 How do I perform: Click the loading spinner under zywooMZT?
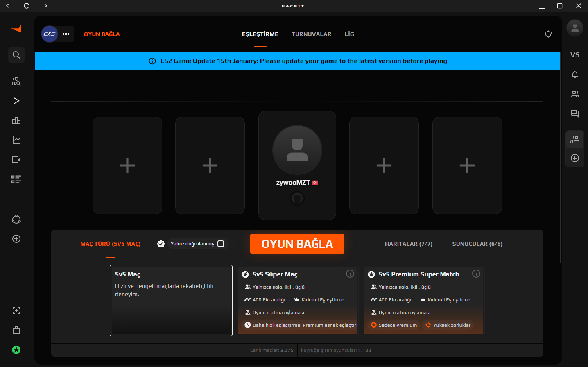click(297, 198)
